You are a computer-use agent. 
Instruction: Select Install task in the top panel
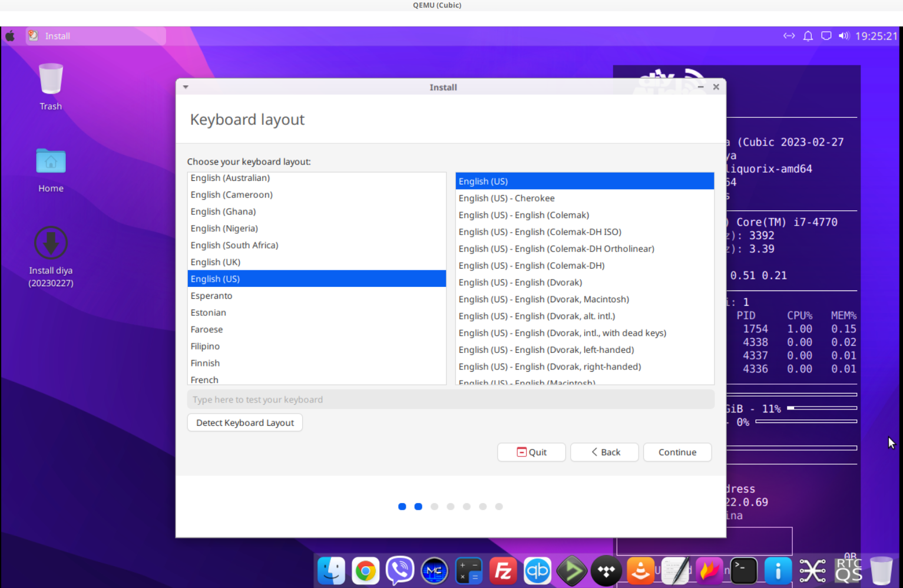click(95, 36)
